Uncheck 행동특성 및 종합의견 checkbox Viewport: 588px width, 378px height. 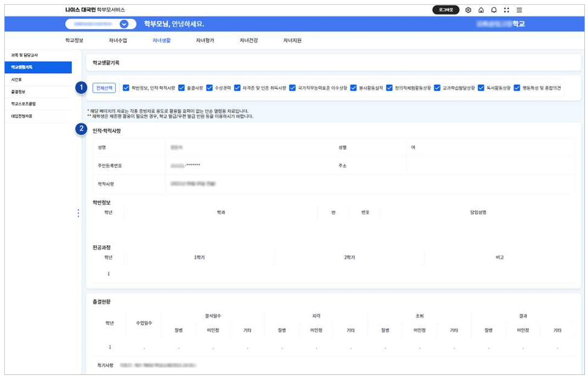pos(517,88)
